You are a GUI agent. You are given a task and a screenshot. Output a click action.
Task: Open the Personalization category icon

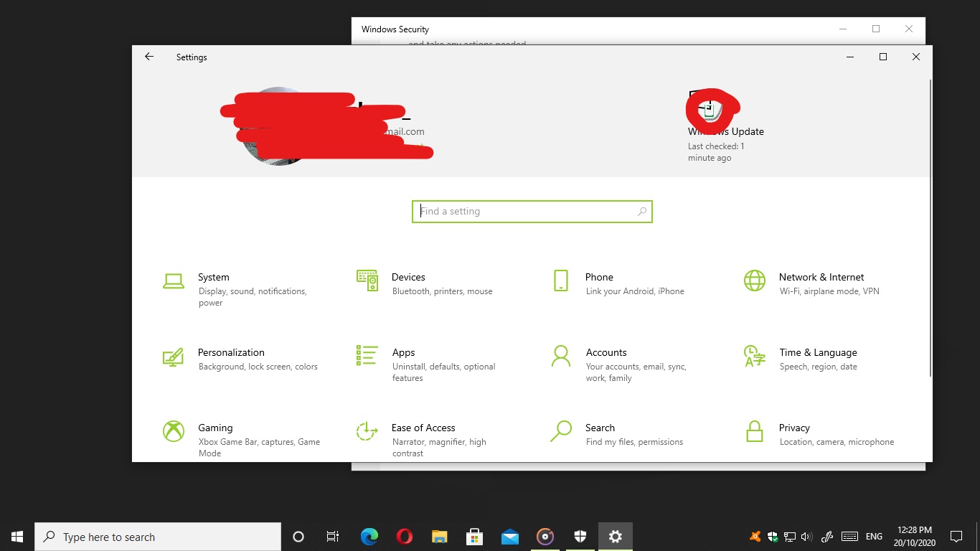coord(173,357)
